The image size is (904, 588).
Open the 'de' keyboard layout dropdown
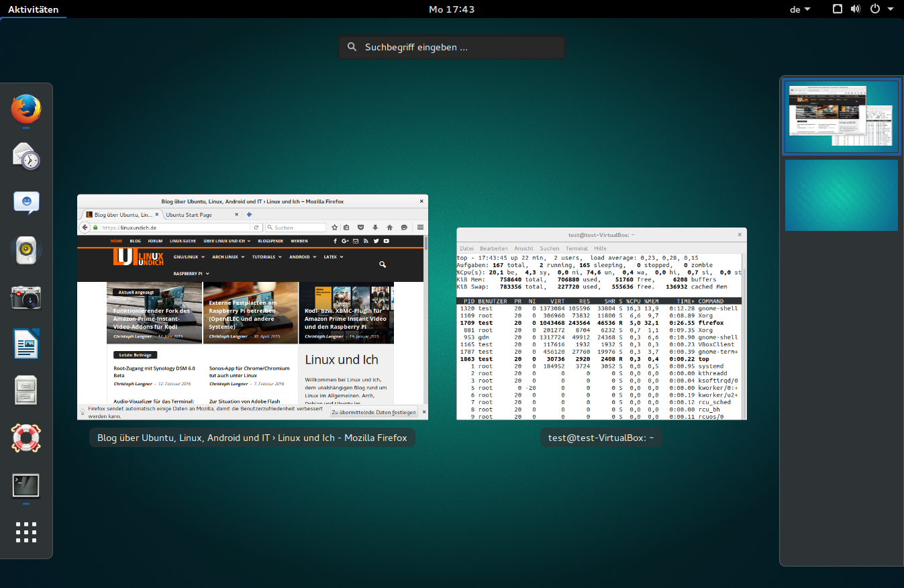(800, 9)
